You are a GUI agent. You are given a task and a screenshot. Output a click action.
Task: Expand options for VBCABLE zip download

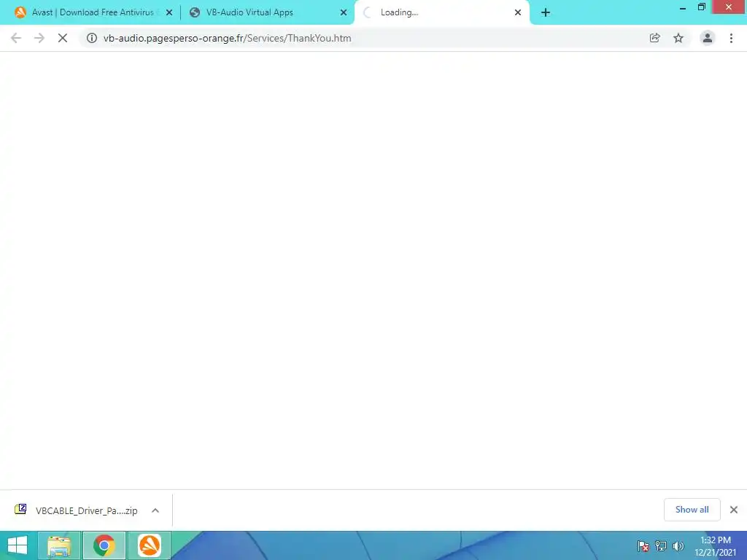coord(155,510)
